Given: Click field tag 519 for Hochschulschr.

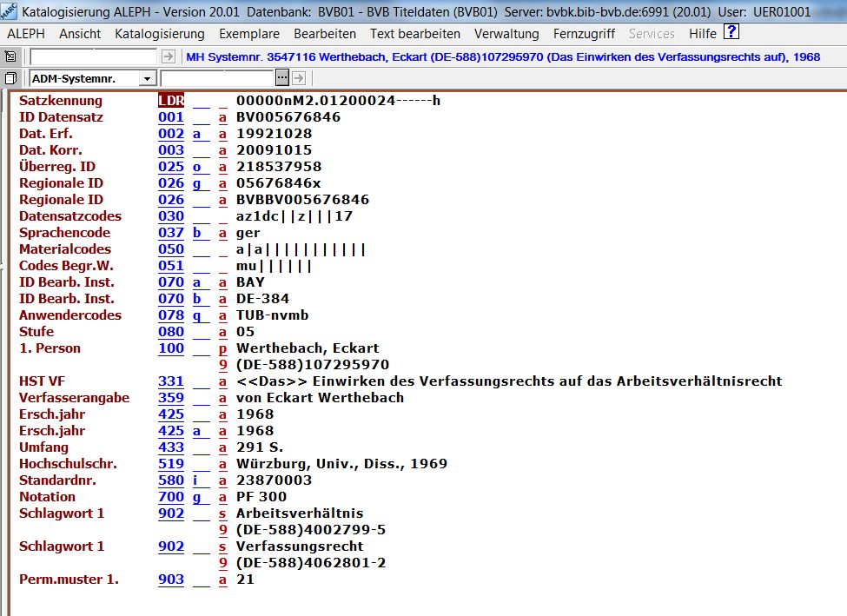Looking at the screenshot, I should coord(171,464).
